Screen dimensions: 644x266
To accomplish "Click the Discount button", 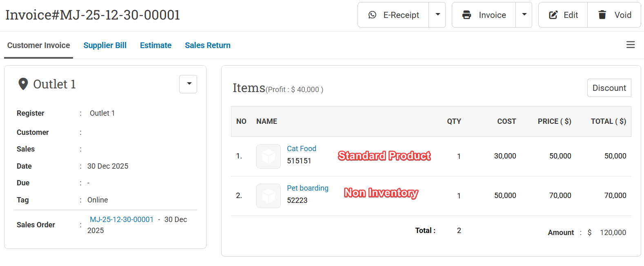I will [x=609, y=88].
